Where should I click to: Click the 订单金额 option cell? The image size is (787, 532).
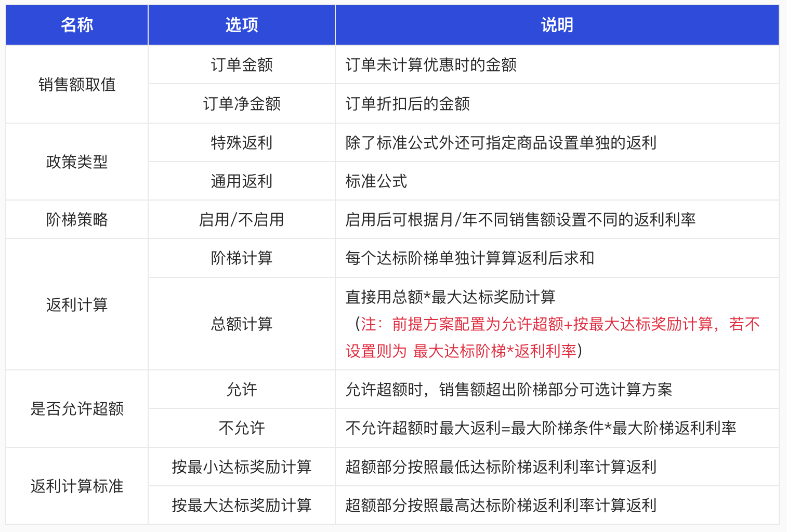point(242,64)
